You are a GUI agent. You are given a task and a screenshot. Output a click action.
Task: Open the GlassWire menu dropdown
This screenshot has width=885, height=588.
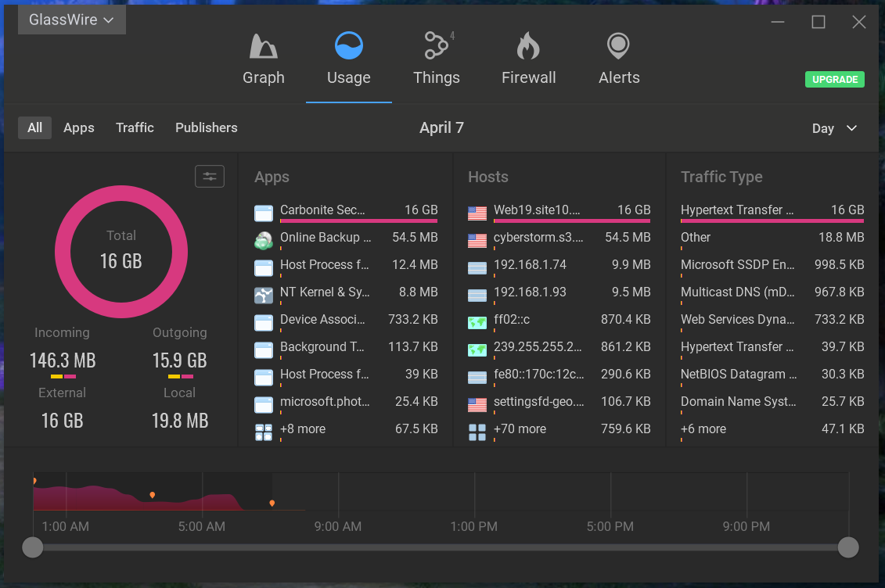pos(71,20)
